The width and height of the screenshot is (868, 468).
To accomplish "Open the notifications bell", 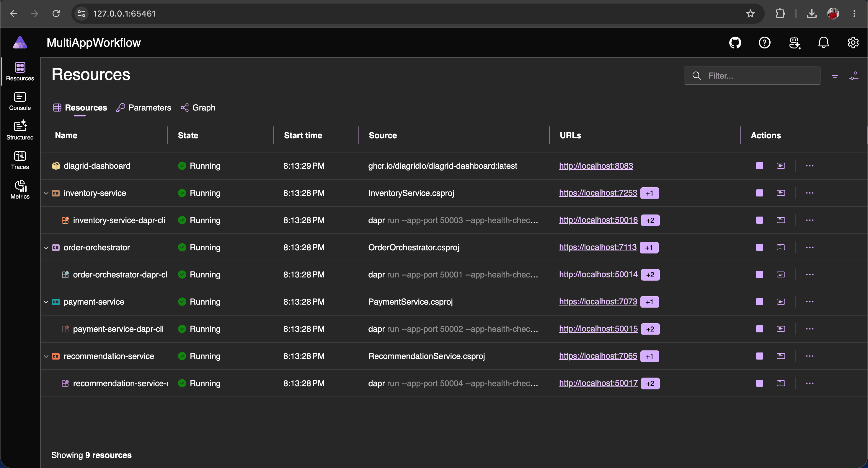I will click(x=823, y=43).
